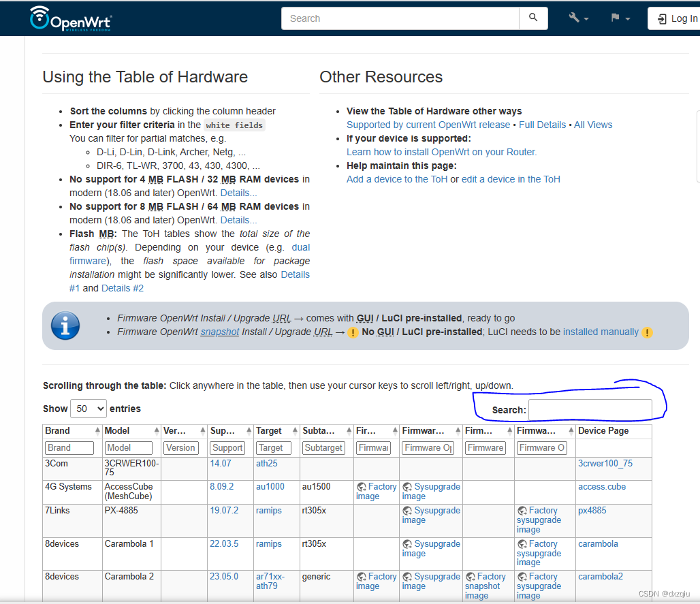Sort table by Brand column header
This screenshot has height=604, width=700.
72,431
